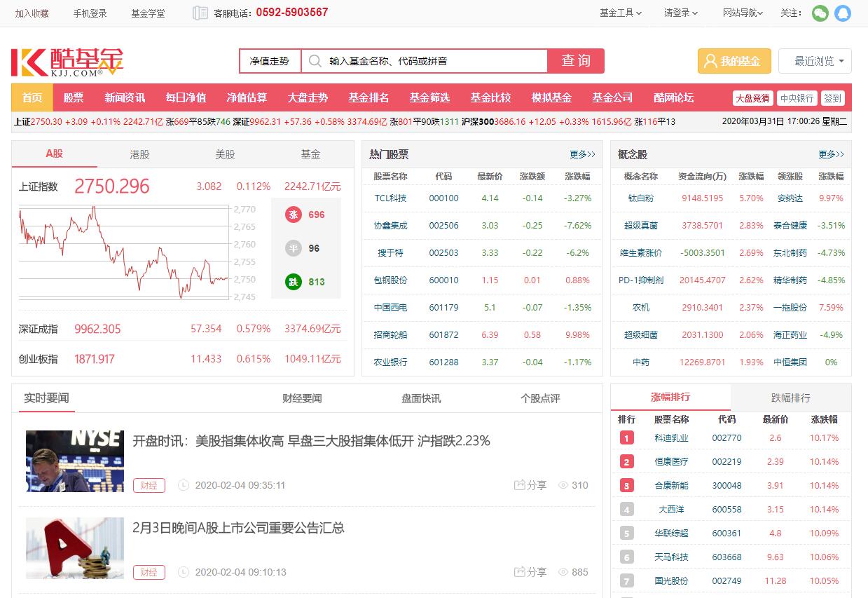This screenshot has width=868, height=598.
Task: Click rank badge 4 for 大西洋
Action: pyautogui.click(x=626, y=510)
